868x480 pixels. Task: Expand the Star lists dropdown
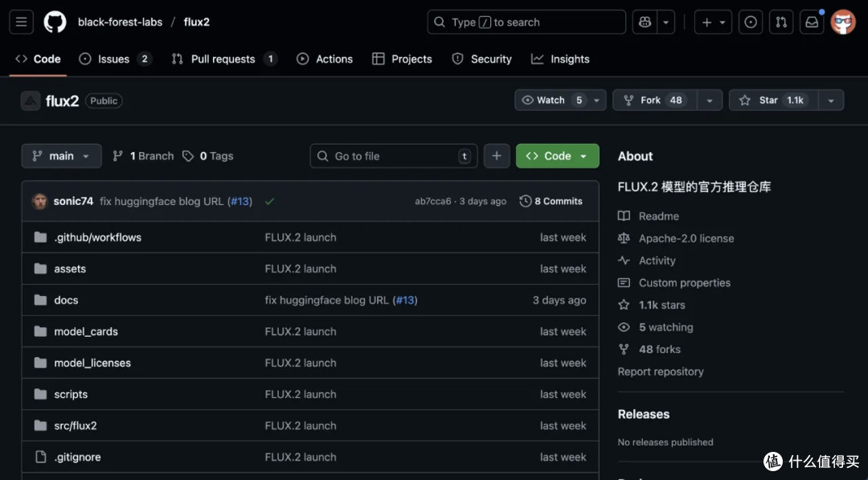tap(831, 101)
